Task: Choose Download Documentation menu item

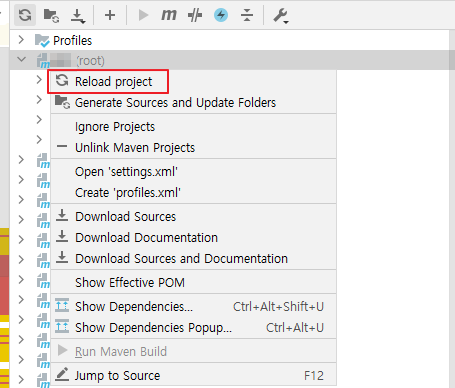Action: point(193,238)
